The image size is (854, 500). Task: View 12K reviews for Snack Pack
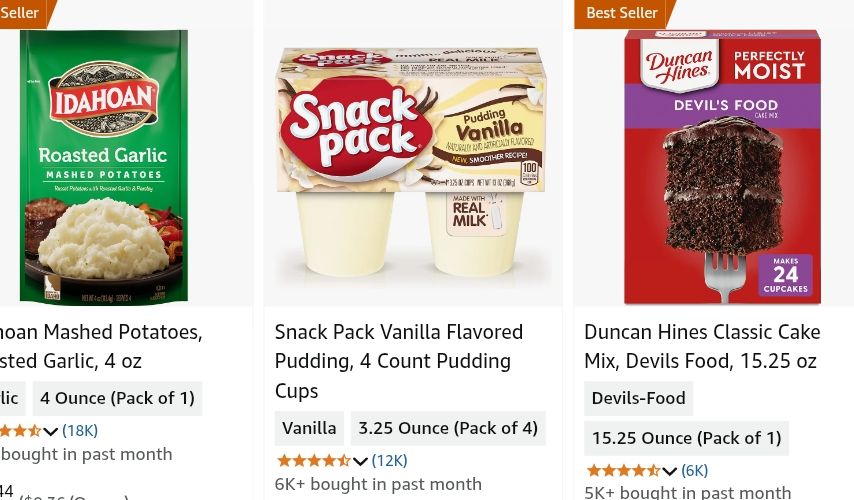(x=389, y=461)
